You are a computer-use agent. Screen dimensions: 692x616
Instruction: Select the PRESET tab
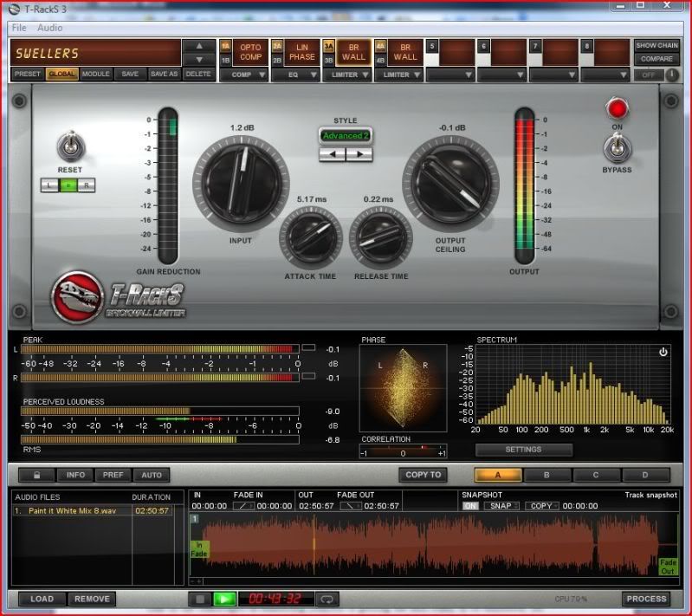(28, 74)
